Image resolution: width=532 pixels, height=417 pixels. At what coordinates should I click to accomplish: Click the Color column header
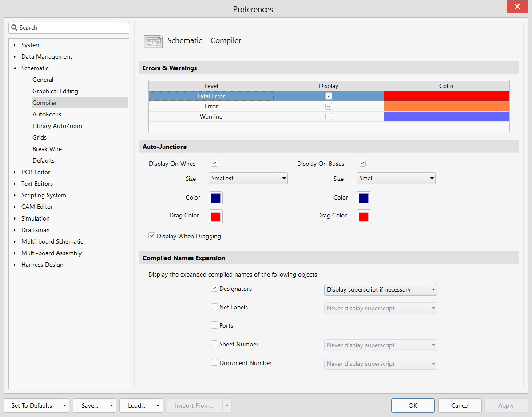[x=446, y=86]
